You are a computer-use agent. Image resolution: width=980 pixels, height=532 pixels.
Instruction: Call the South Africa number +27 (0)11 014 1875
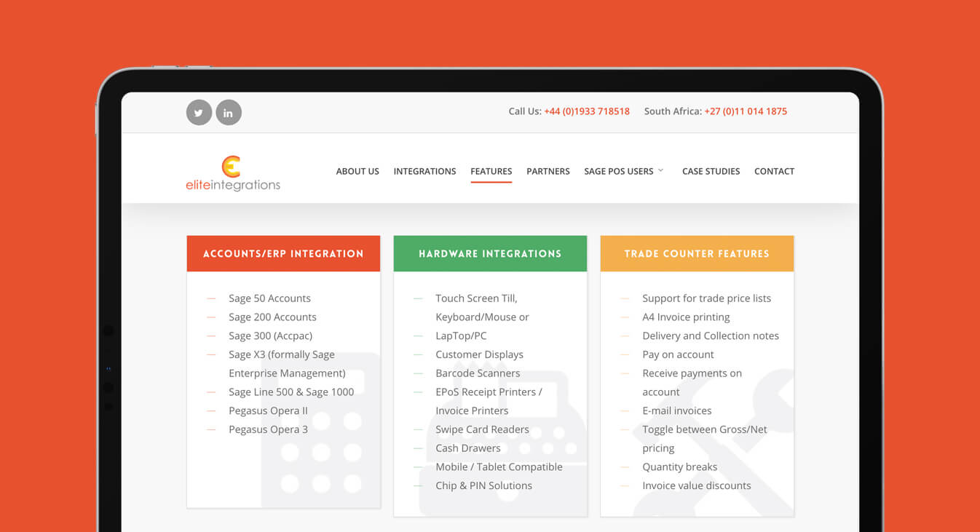click(746, 111)
